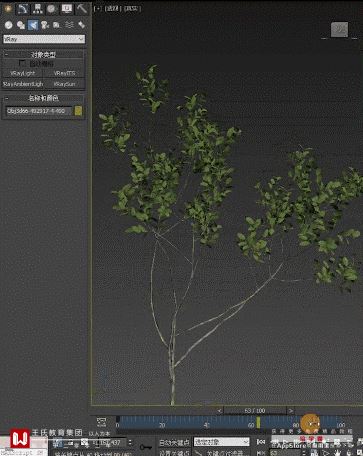Select the Geometry category icon
Image resolution: width=363 pixels, height=456 pixels.
pos(9,25)
